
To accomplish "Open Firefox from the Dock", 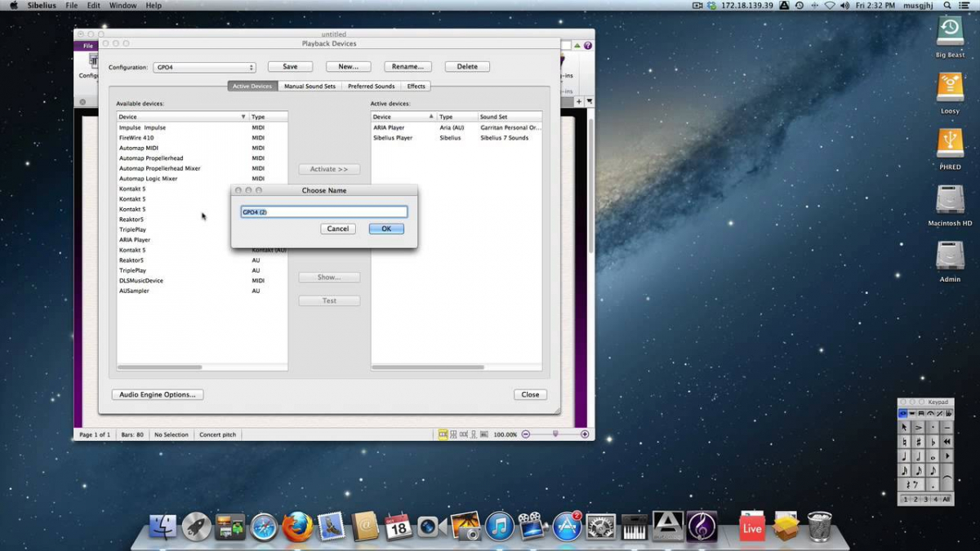I will [x=297, y=527].
